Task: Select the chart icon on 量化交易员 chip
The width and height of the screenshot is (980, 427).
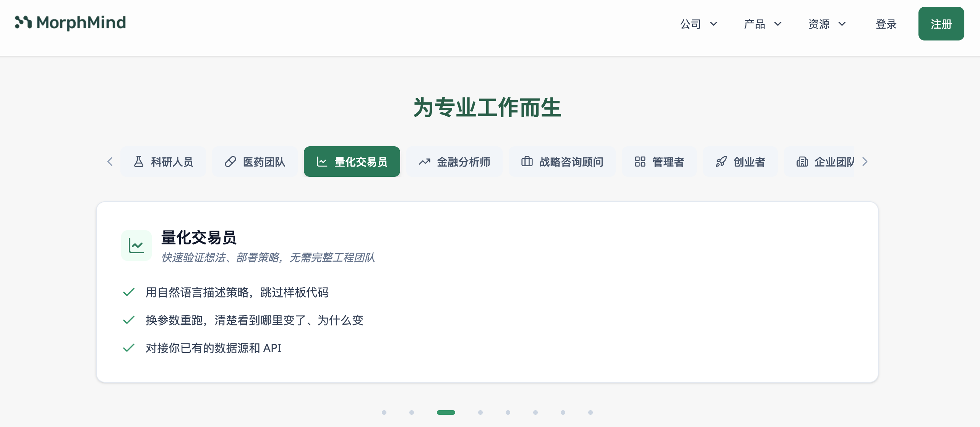Action: [321, 162]
